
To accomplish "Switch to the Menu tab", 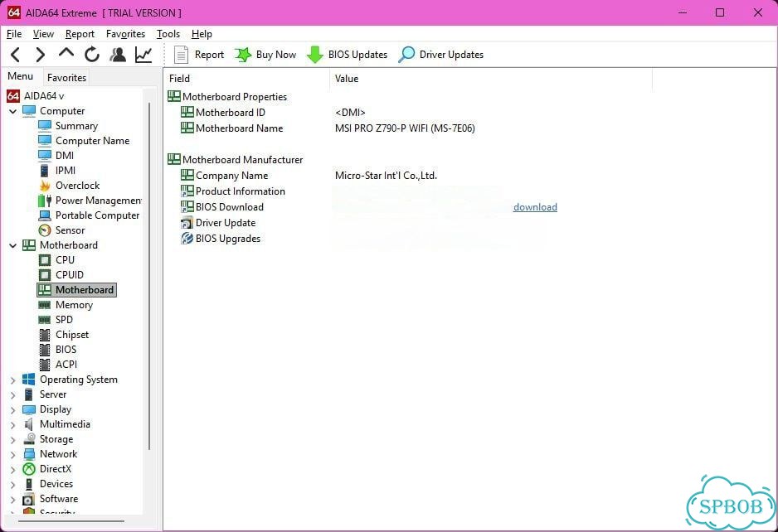I will [21, 76].
